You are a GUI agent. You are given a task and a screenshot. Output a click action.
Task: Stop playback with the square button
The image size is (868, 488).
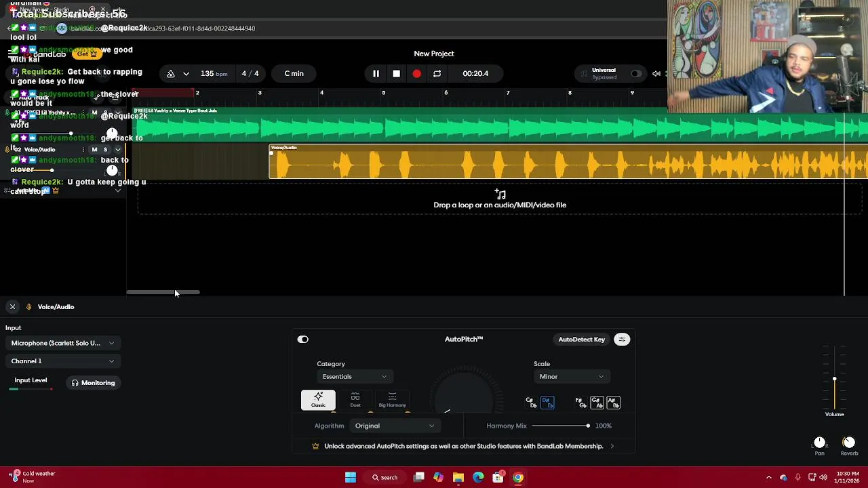(396, 73)
